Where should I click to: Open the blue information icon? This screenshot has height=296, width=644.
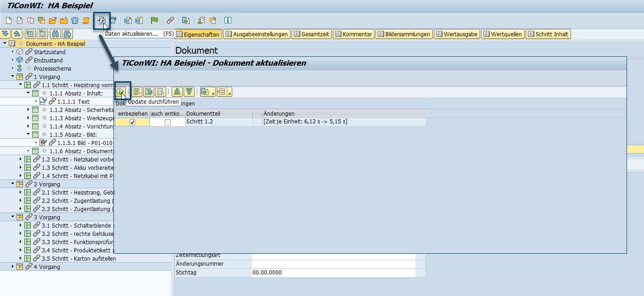(228, 21)
